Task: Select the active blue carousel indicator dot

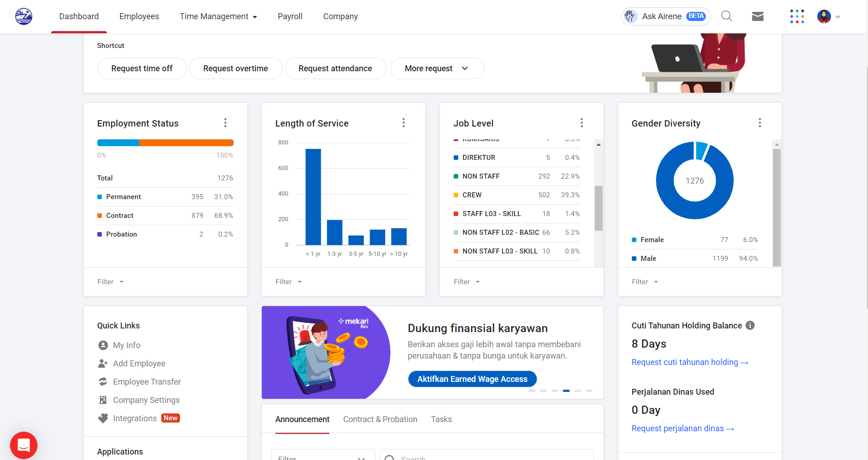Action: (x=566, y=391)
